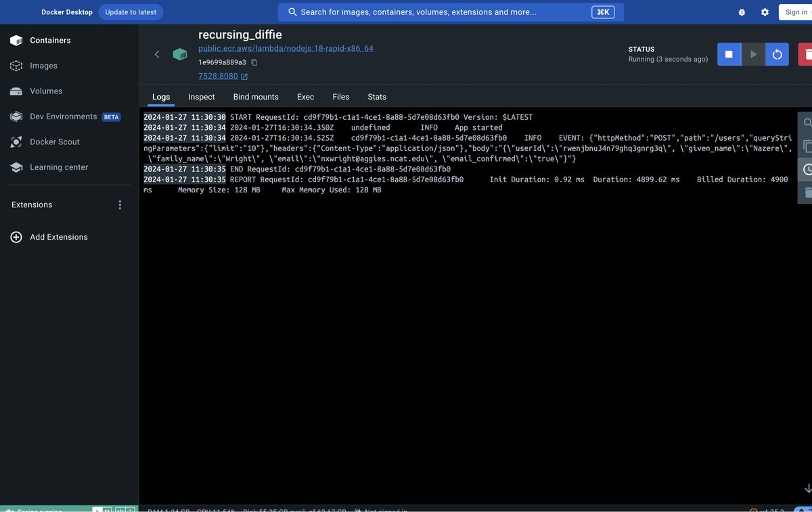This screenshot has width=812, height=512.
Task: Jump to bottom of logs arrow
Action: coord(807,488)
